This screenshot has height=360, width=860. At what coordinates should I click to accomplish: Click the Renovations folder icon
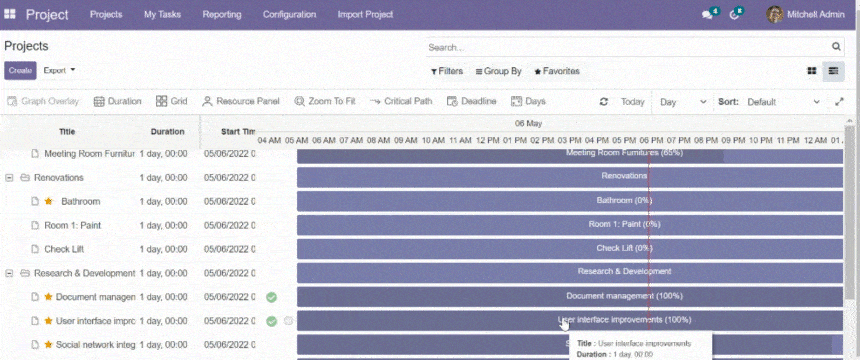pos(25,178)
